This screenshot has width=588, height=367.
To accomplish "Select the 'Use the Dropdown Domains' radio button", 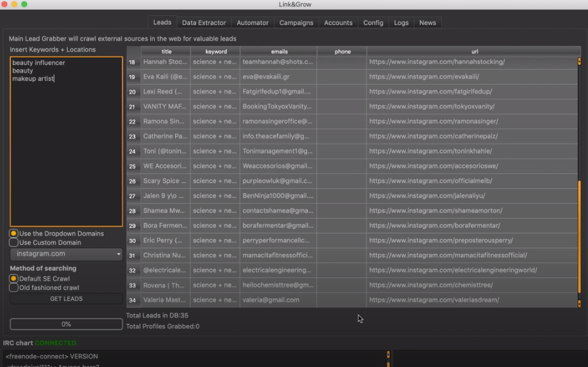I will tap(13, 234).
